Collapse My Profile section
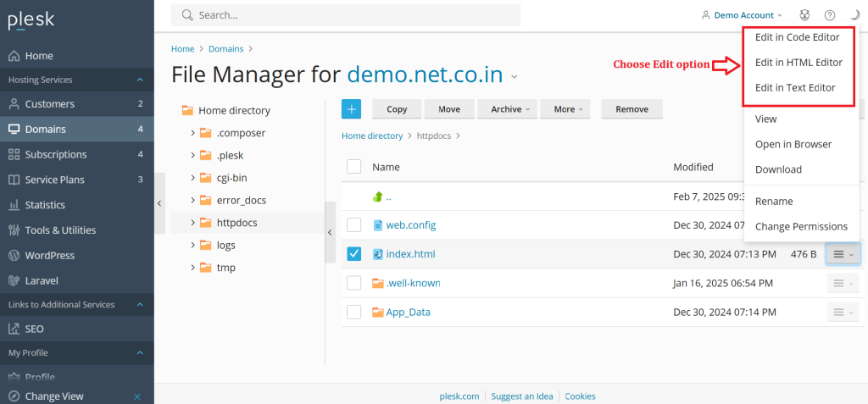868x404 pixels. click(140, 352)
